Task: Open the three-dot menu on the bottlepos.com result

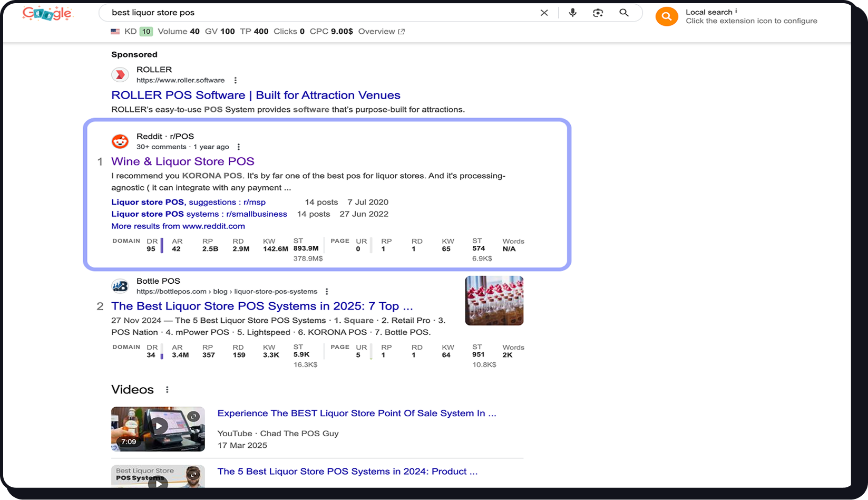Action: pos(327,292)
